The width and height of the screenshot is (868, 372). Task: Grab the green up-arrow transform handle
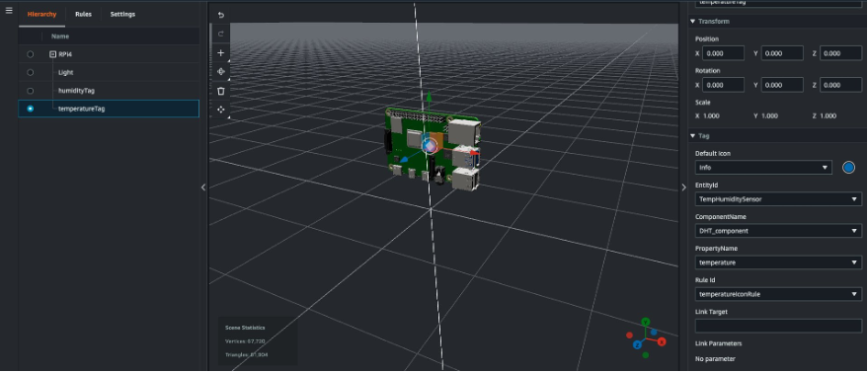429,97
